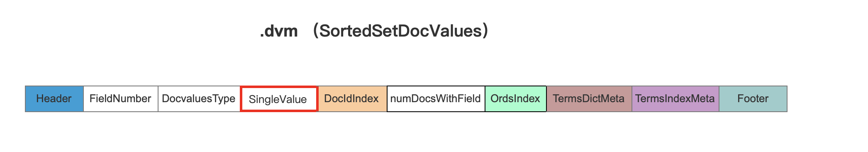
Task: Select the box highlighted with red border
Action: point(279,99)
